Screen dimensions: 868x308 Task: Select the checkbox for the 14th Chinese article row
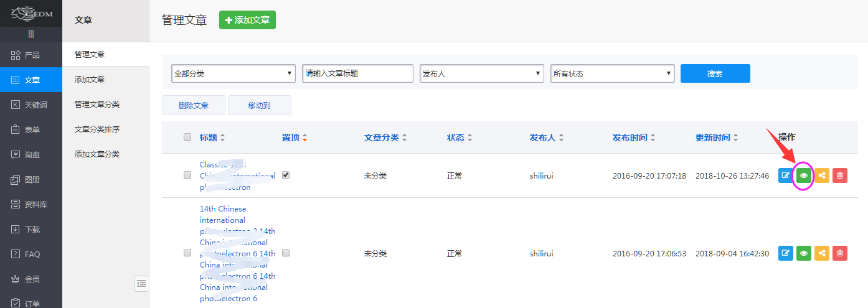click(x=187, y=253)
